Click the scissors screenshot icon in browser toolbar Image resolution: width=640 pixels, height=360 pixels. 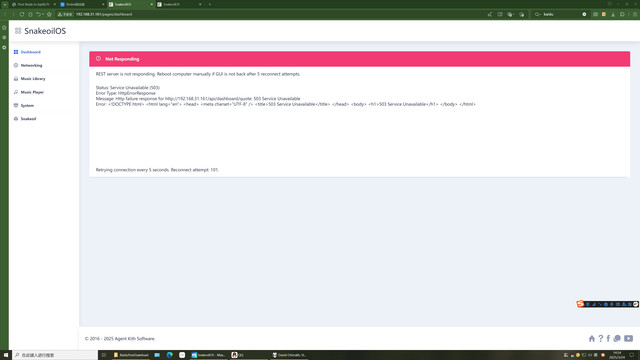490,14
